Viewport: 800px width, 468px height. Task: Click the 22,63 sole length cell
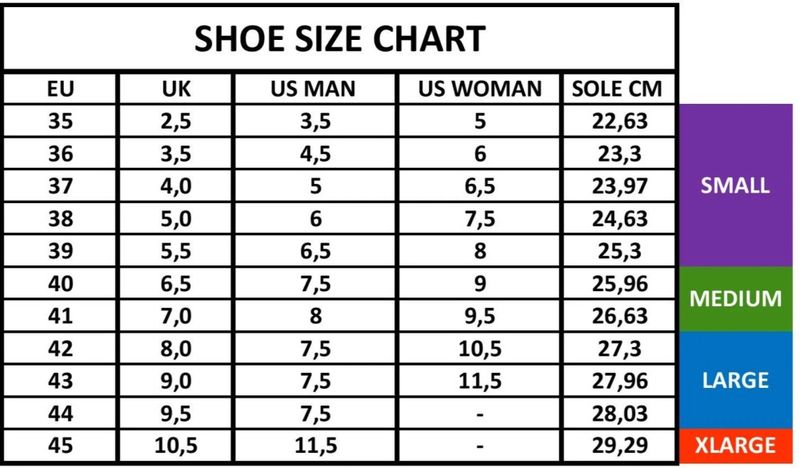[x=618, y=122]
